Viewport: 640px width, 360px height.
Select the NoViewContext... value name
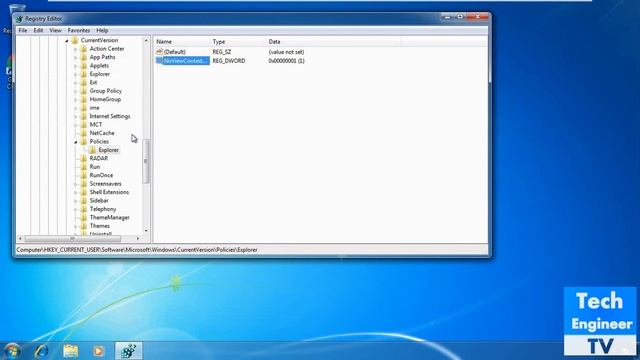tap(186, 61)
